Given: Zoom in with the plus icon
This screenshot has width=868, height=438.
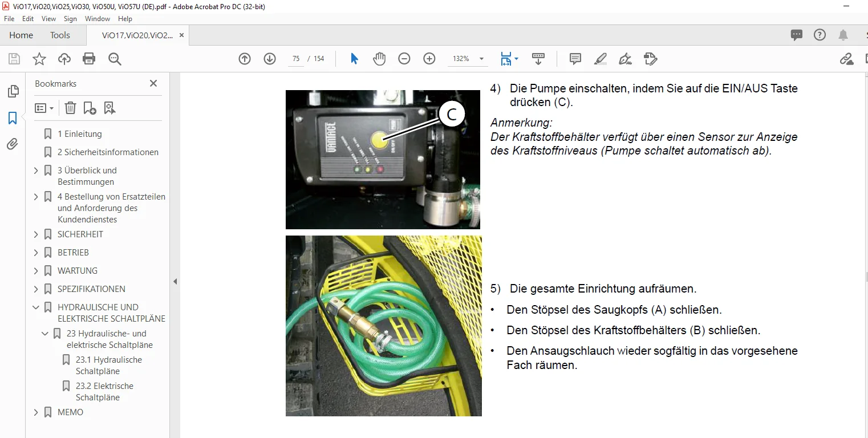Looking at the screenshot, I should coord(429,59).
